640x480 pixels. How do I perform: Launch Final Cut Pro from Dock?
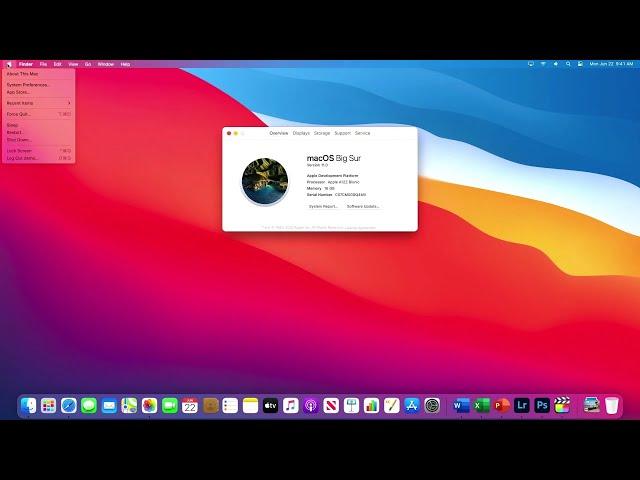pos(562,405)
